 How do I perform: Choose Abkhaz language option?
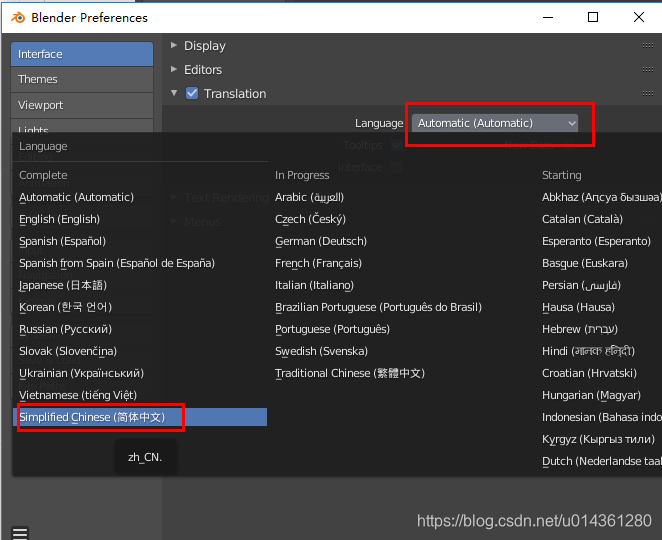[602, 197]
